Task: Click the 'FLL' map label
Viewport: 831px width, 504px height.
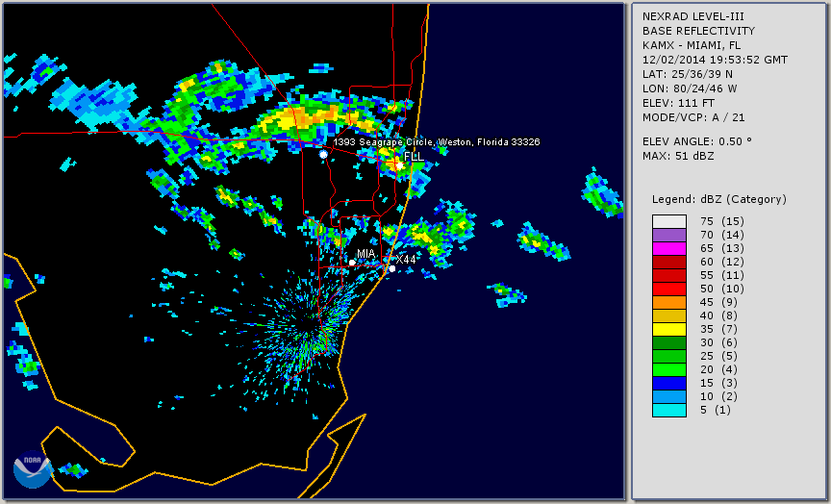Action: point(414,157)
